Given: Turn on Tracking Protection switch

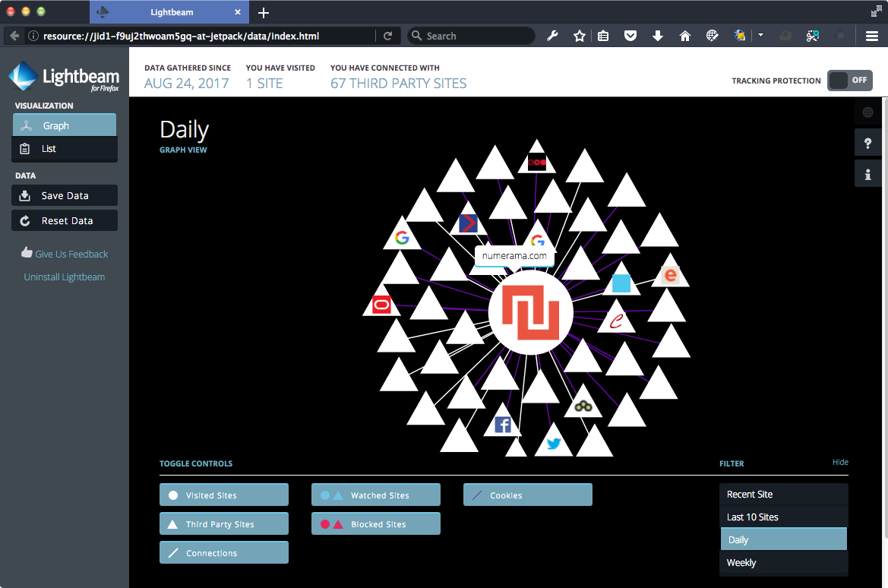Looking at the screenshot, I should tap(849, 81).
